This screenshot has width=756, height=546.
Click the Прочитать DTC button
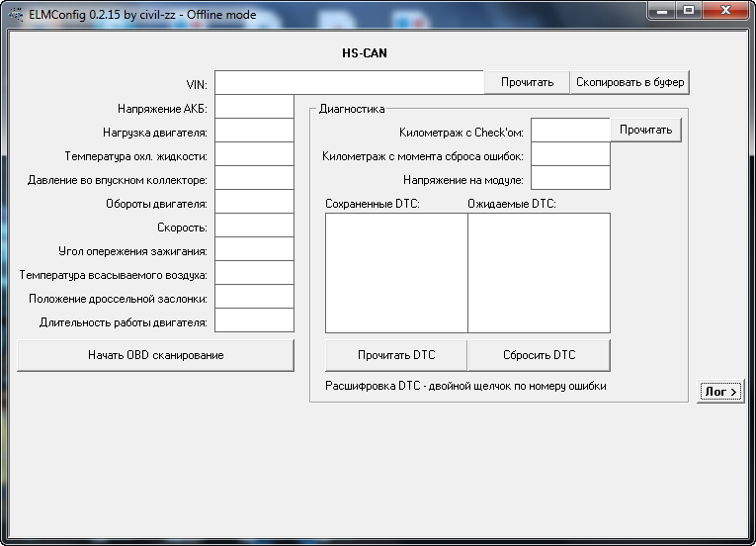[396, 355]
